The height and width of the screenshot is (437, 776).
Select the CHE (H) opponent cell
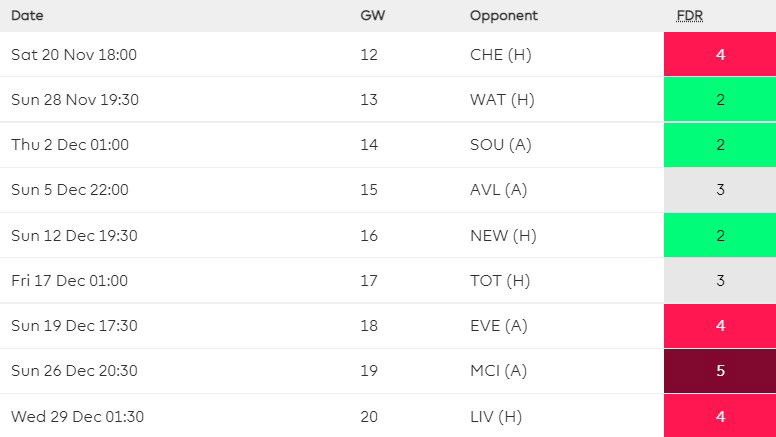(x=500, y=55)
